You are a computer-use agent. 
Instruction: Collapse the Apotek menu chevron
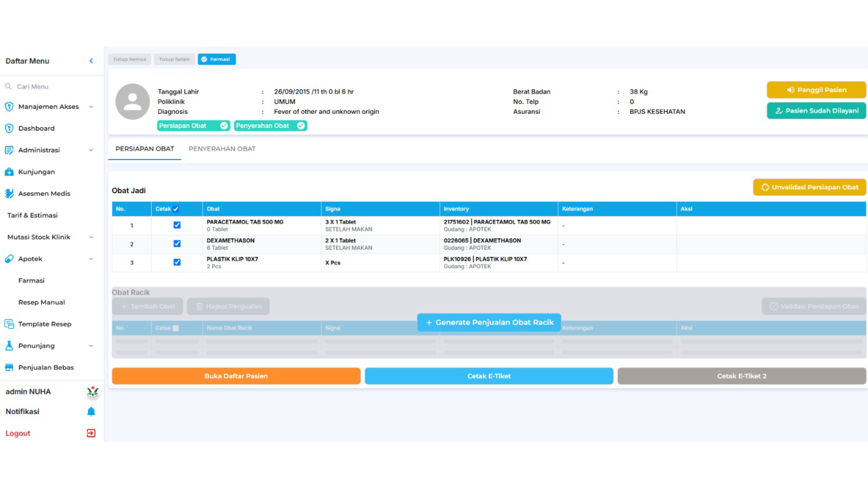pos(91,259)
